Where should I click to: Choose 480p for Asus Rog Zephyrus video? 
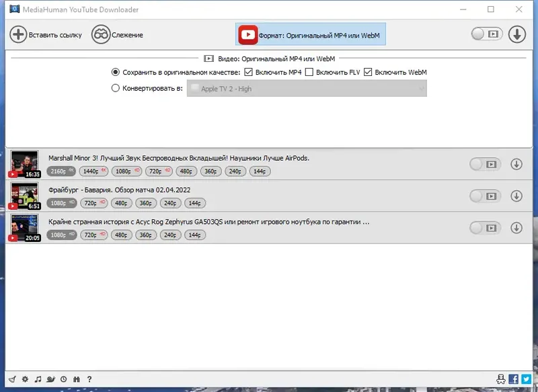click(x=122, y=235)
